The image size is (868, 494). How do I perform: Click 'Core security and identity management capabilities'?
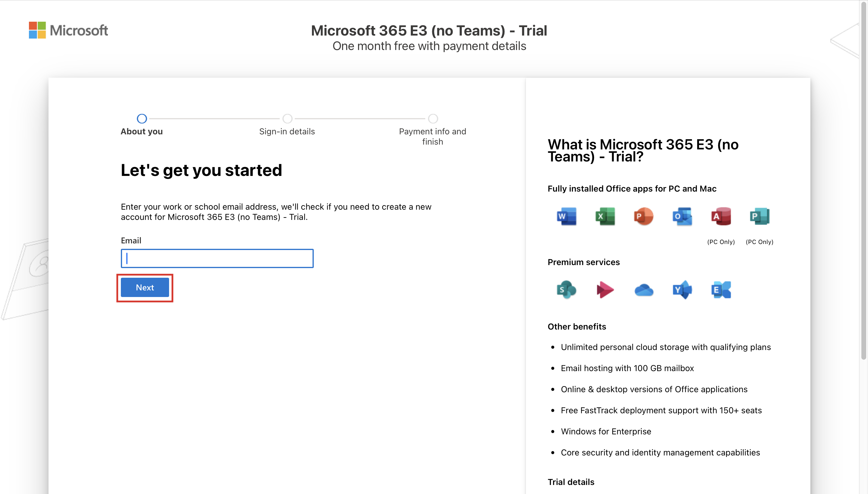pyautogui.click(x=660, y=452)
